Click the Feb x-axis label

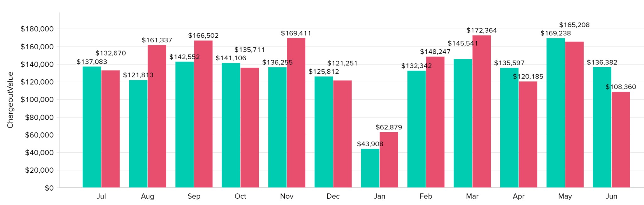pyautogui.click(x=426, y=196)
